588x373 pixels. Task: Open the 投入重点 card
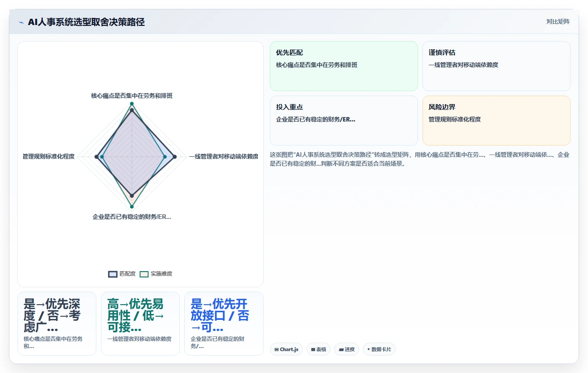[x=344, y=121]
